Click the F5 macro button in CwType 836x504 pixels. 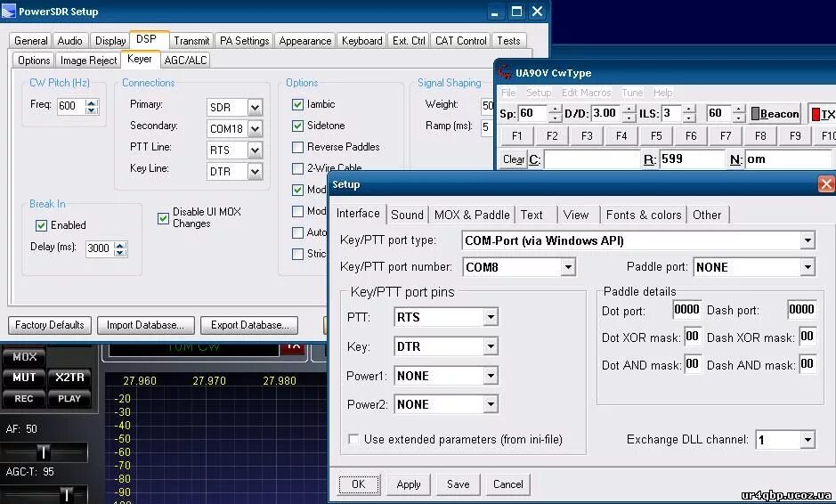click(x=656, y=136)
